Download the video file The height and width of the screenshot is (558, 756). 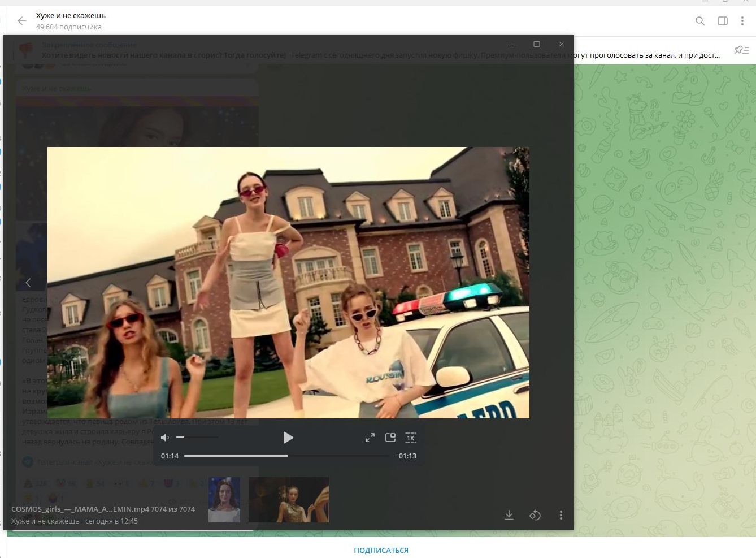(509, 515)
